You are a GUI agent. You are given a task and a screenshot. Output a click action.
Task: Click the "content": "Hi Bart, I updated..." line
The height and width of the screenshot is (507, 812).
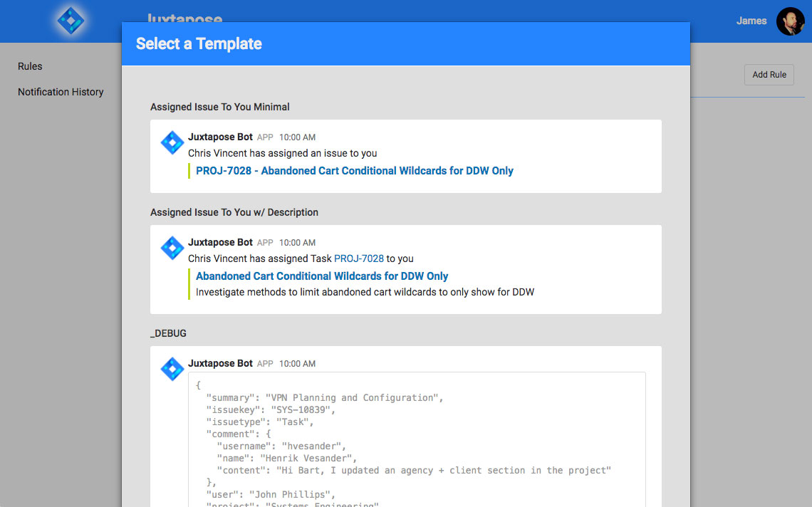(414, 470)
